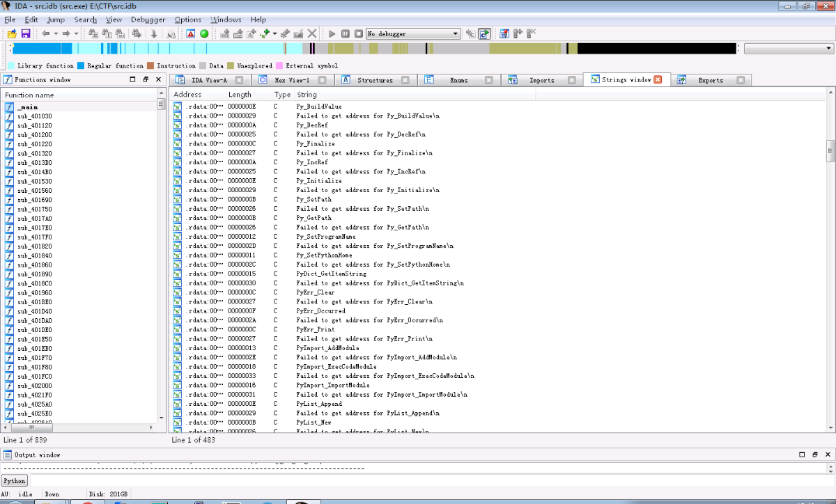Screen dimensions: 836x504
Task: Open the back-history dropdown arrow
Action: (x=56, y=33)
